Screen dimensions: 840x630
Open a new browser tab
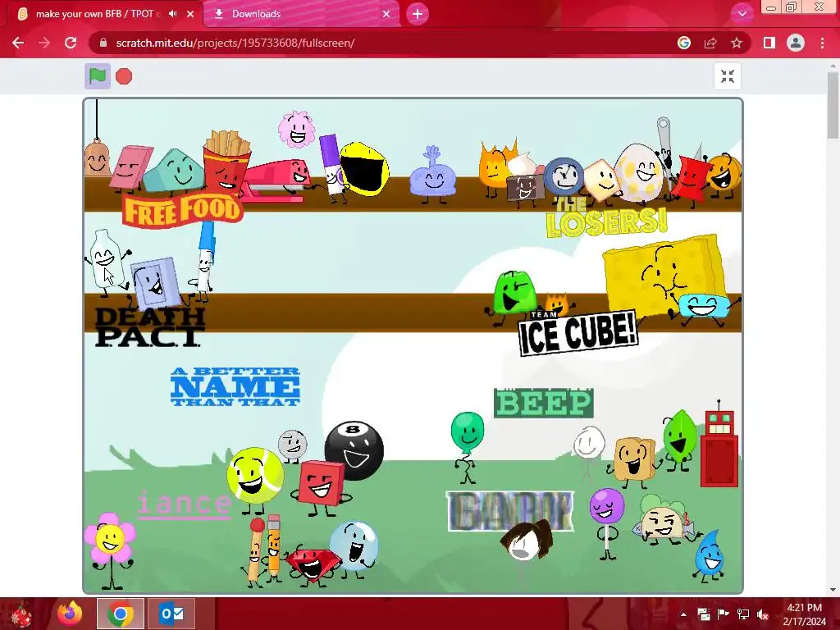pyautogui.click(x=418, y=14)
